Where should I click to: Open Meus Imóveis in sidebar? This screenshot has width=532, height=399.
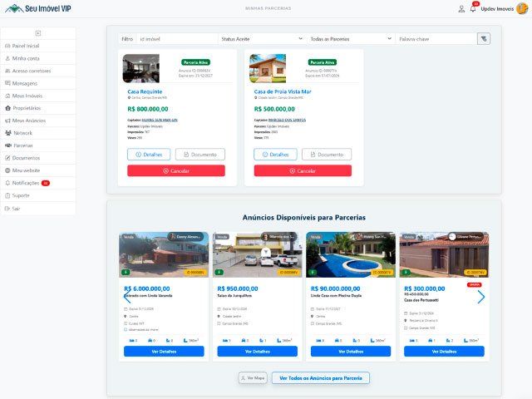click(38, 96)
